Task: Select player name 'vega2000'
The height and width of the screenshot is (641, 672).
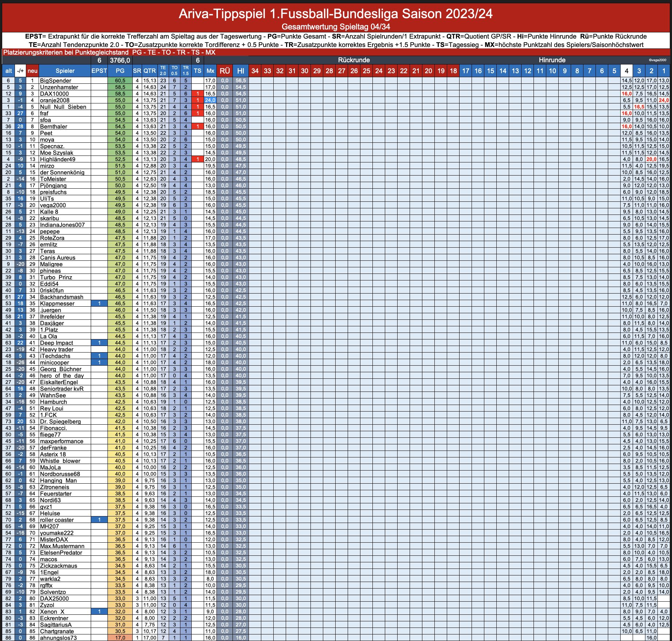Action: tap(53, 205)
